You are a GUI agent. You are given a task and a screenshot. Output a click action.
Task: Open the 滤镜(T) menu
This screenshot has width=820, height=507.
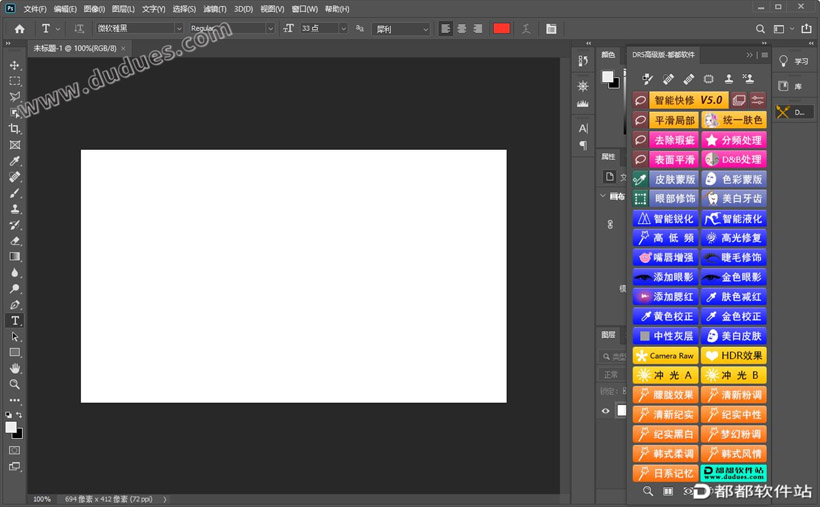point(215,9)
